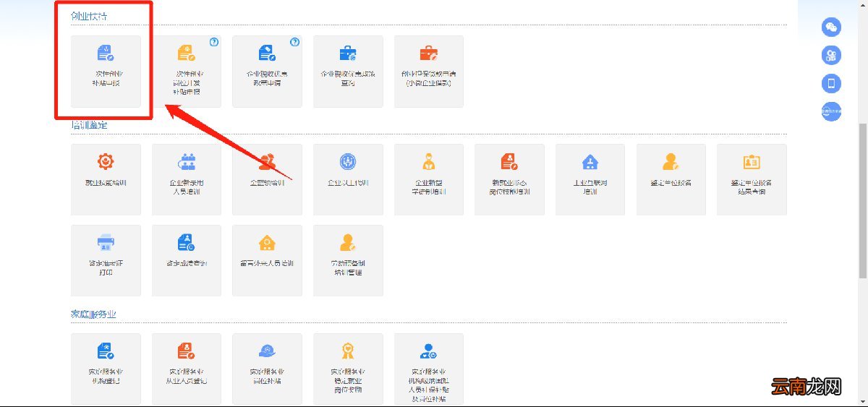The height and width of the screenshot is (407, 868).
Task: Open the 家庭服务业从业人员登记 tile
Action: (187, 369)
